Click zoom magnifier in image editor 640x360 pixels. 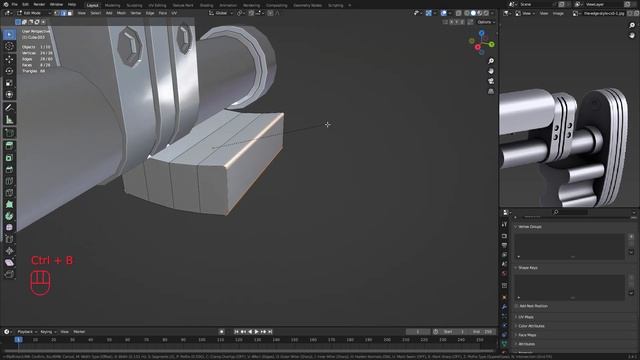pyautogui.click(x=632, y=25)
